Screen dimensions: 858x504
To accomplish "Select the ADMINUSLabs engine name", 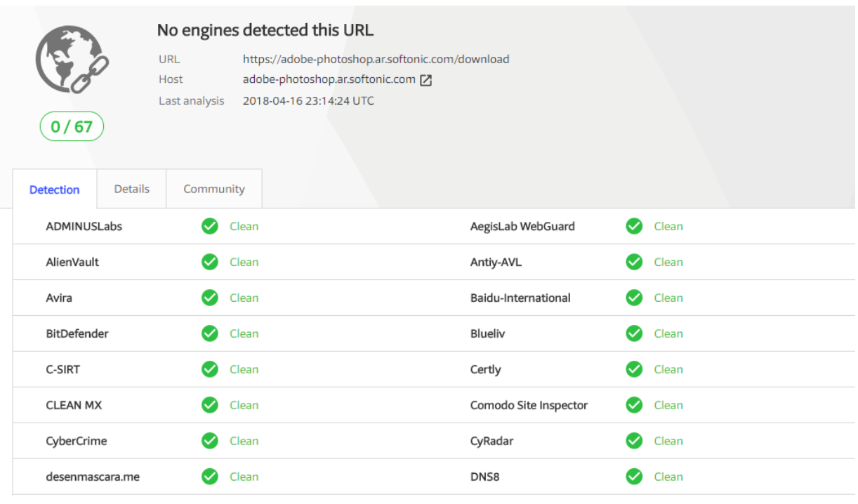I will (84, 226).
